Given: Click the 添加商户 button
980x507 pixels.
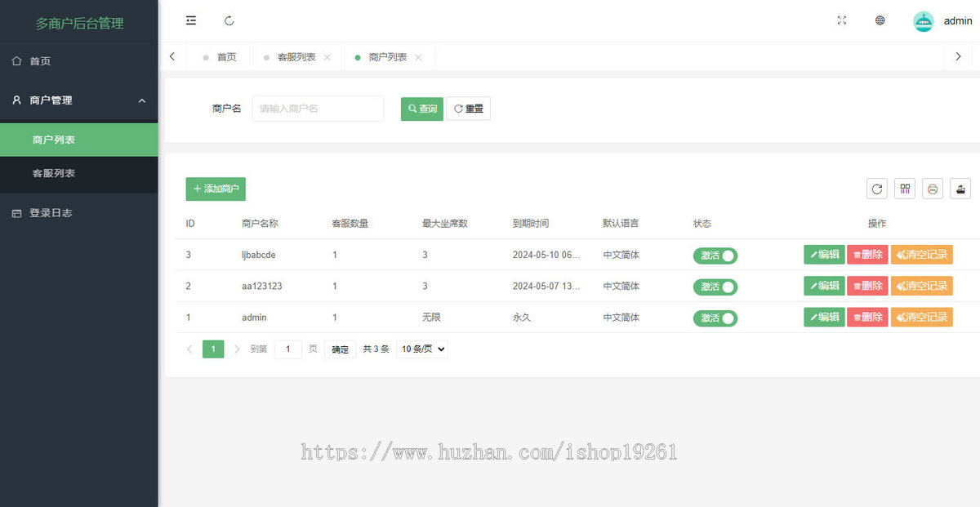Looking at the screenshot, I should click(x=216, y=189).
